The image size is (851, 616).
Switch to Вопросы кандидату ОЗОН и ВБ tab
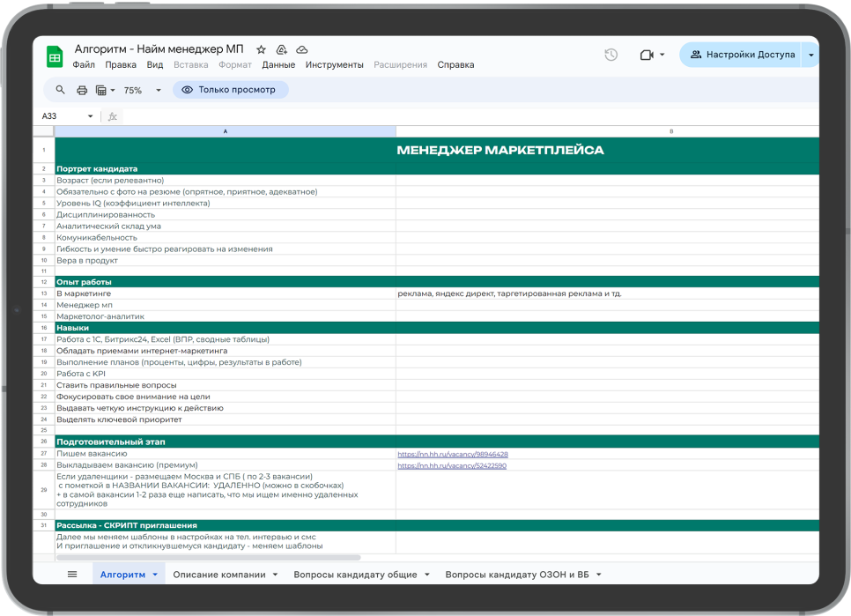pyautogui.click(x=516, y=575)
